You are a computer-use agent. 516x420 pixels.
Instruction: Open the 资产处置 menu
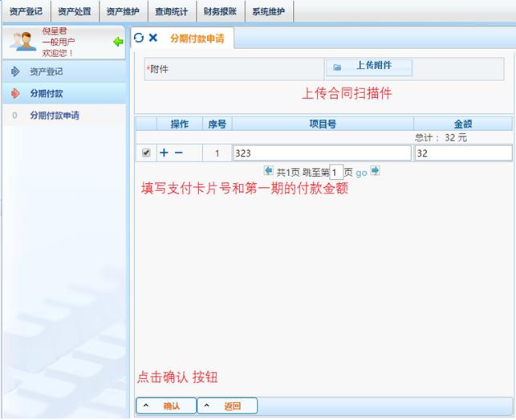(x=74, y=11)
